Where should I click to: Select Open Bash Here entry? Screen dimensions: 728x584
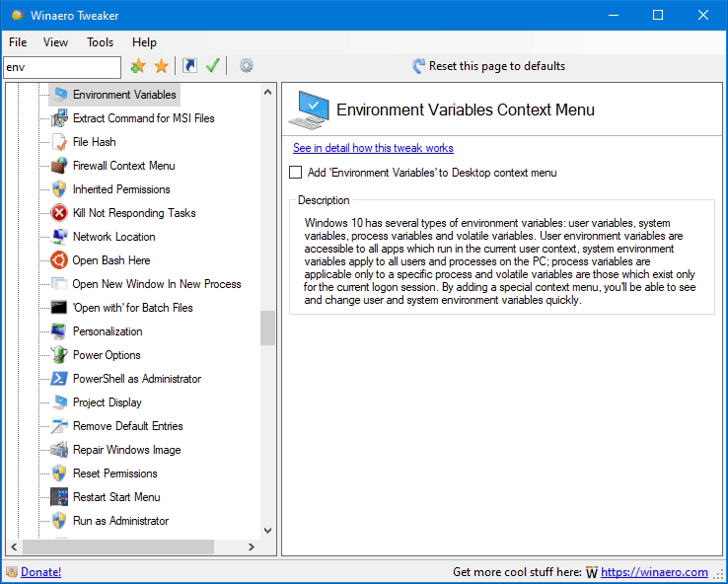[110, 260]
